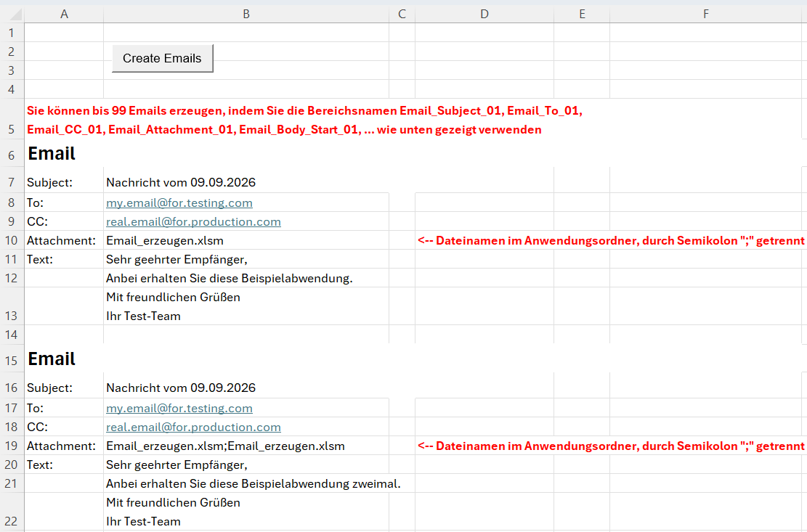
Task: Select 'Mit freundlichen Grüßen' cell in row 22
Action: coord(173,503)
